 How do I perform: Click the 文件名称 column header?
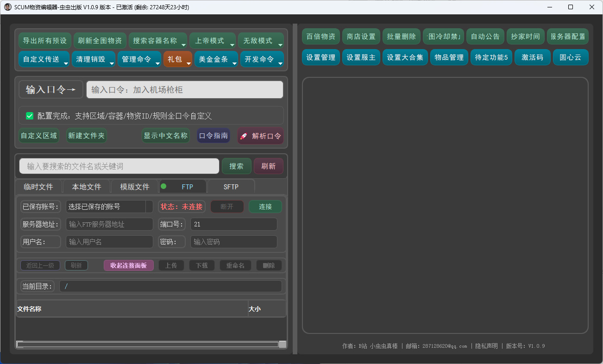[132, 309]
